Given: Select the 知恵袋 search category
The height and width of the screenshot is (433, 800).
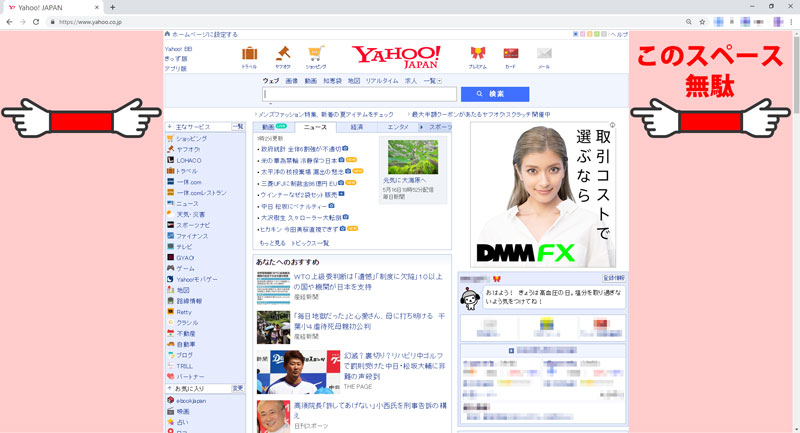Looking at the screenshot, I should pyautogui.click(x=332, y=81).
